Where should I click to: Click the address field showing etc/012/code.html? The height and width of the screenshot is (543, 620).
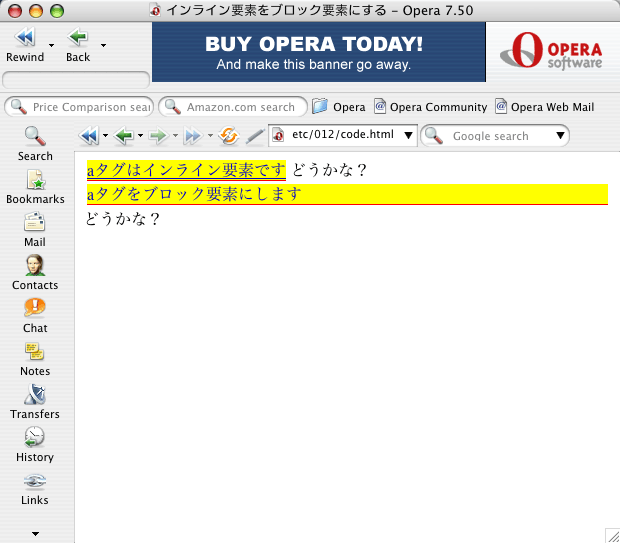(343, 135)
